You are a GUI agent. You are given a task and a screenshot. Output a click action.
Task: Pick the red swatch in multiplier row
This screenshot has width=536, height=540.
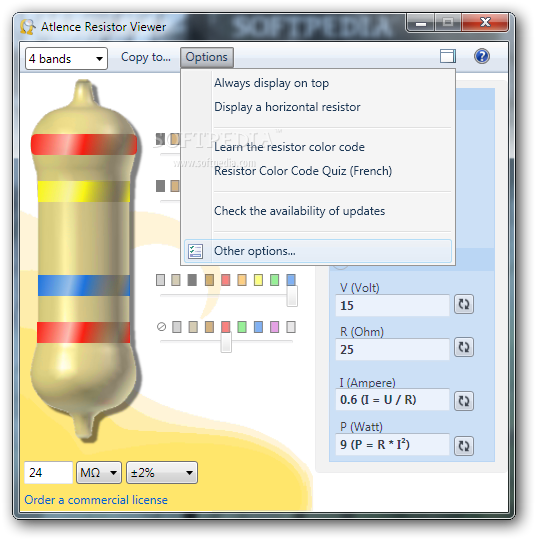(226, 280)
